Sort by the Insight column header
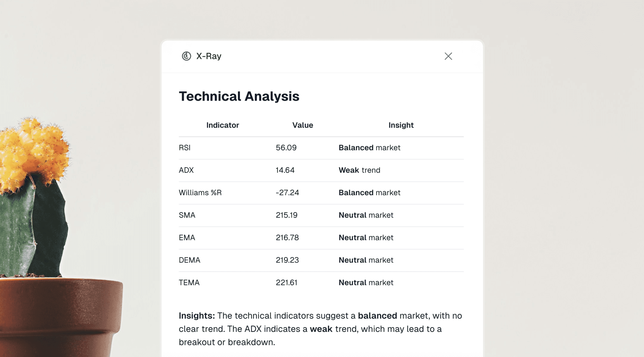Screen dimensions: 644x357 (x=401, y=125)
